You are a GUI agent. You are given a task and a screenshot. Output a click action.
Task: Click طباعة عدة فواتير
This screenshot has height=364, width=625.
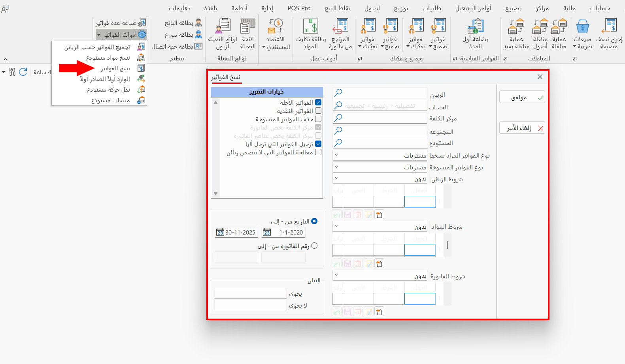click(121, 23)
